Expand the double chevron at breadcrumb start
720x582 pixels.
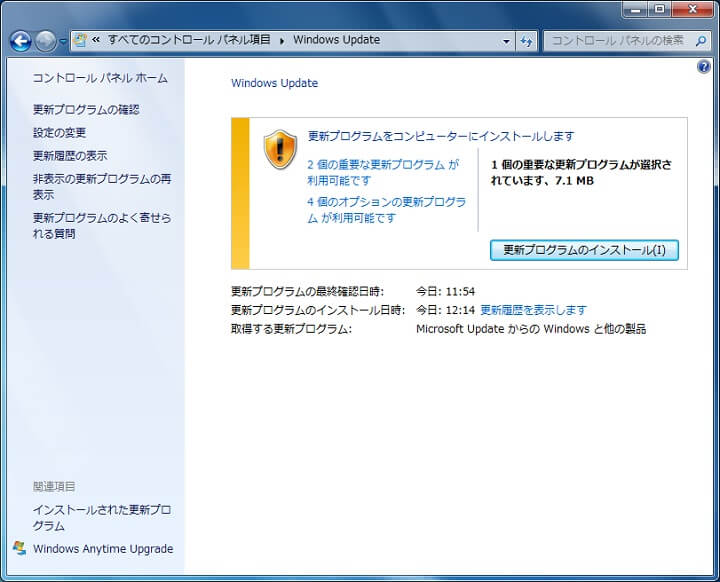(96, 40)
